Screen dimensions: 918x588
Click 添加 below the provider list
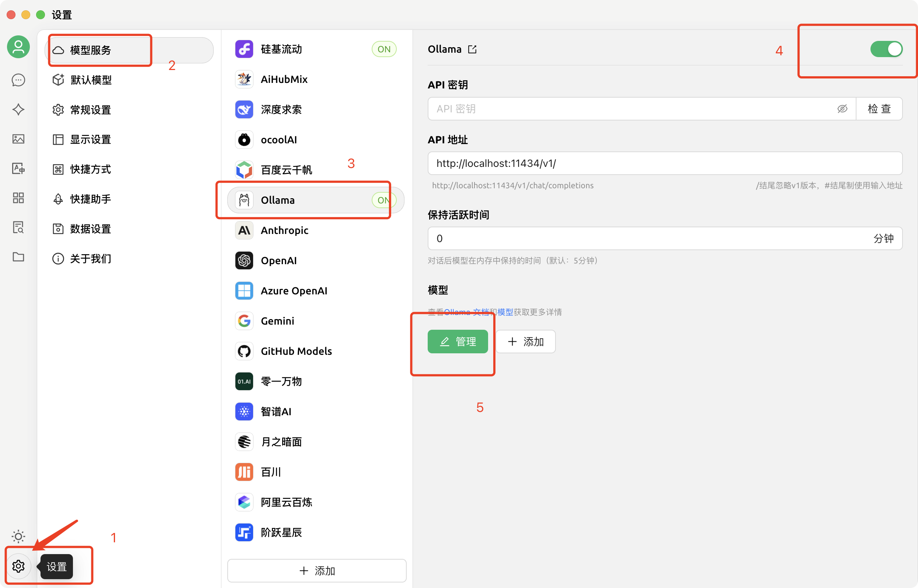[317, 570]
